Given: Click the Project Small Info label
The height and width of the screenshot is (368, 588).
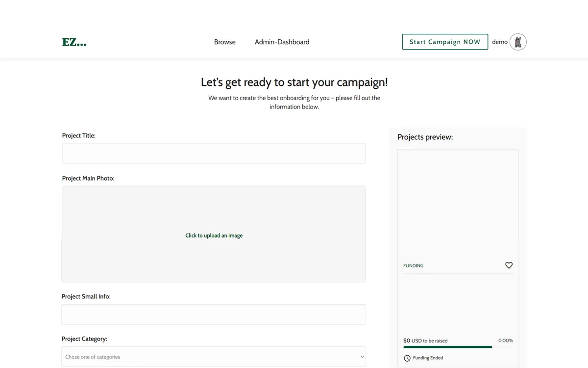Looking at the screenshot, I should [x=86, y=297].
